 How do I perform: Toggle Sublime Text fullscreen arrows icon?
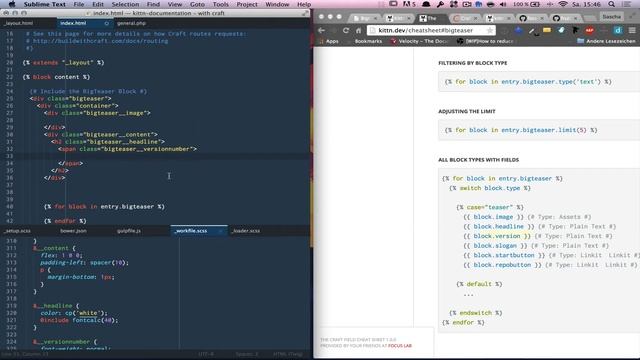pos(305,13)
